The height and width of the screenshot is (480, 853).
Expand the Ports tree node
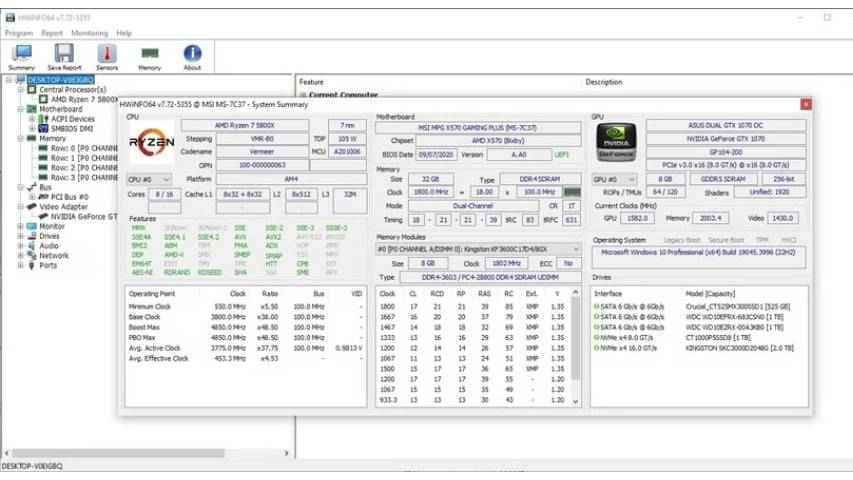[21, 266]
